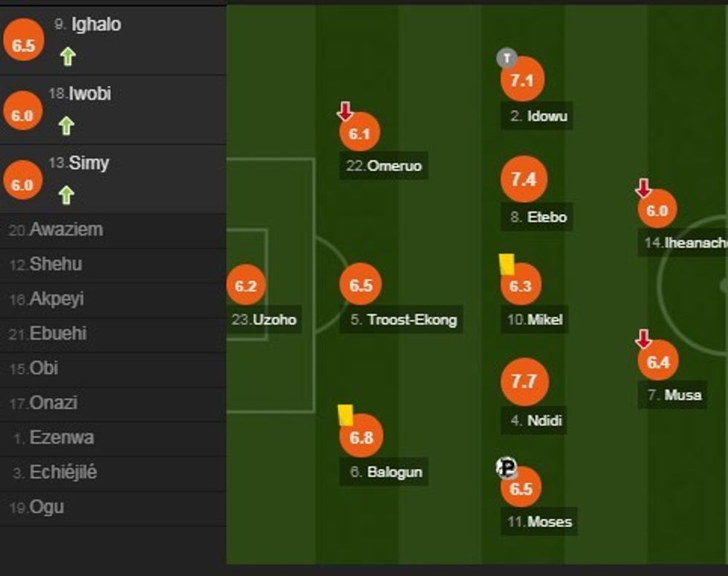This screenshot has height=576, width=728.
Task: Click Mikel's yellow card icon
Action: click(x=507, y=264)
